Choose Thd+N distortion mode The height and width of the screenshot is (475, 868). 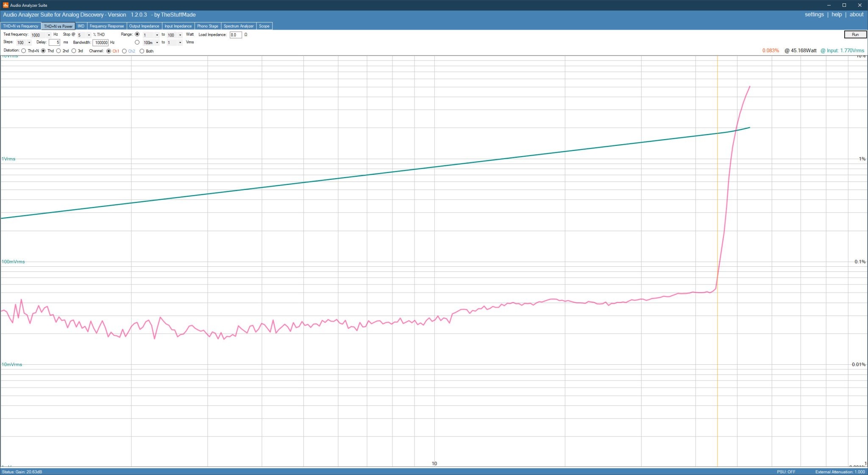click(24, 51)
